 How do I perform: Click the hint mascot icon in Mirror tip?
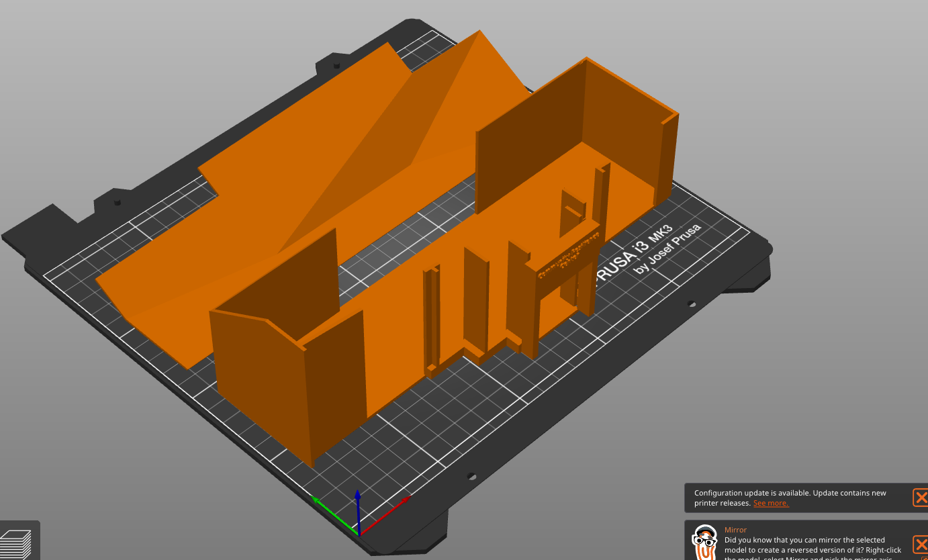click(x=704, y=543)
